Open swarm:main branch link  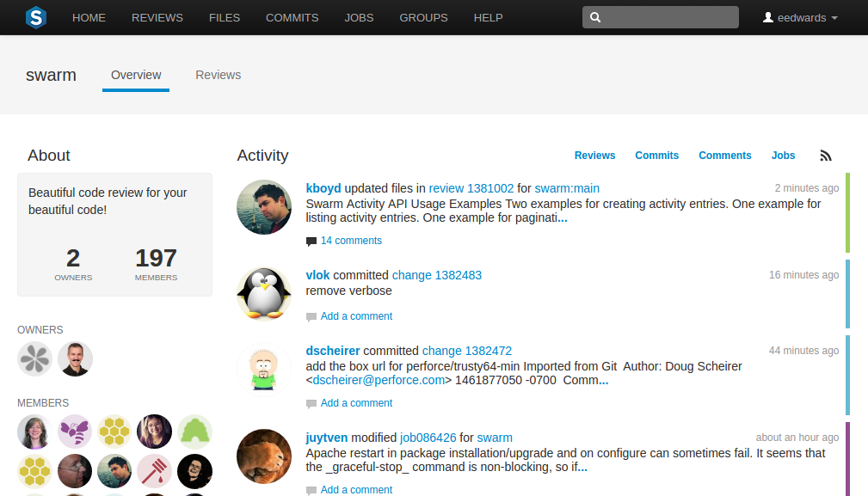tap(567, 188)
